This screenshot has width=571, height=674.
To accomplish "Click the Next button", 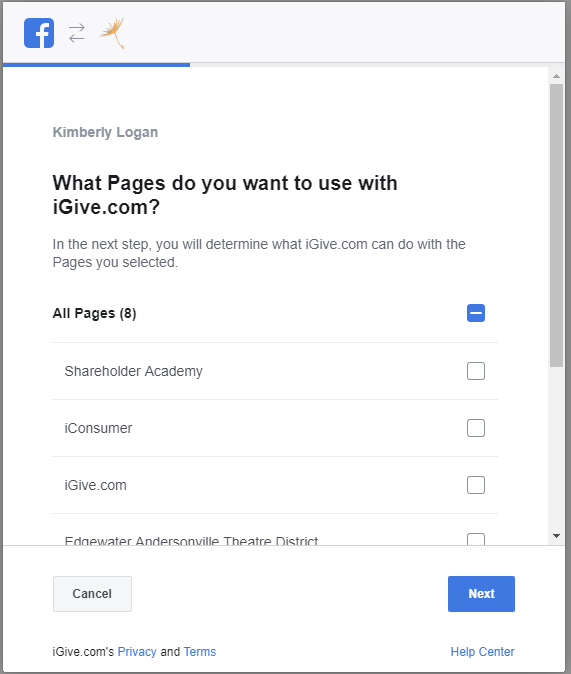I will 481,594.
